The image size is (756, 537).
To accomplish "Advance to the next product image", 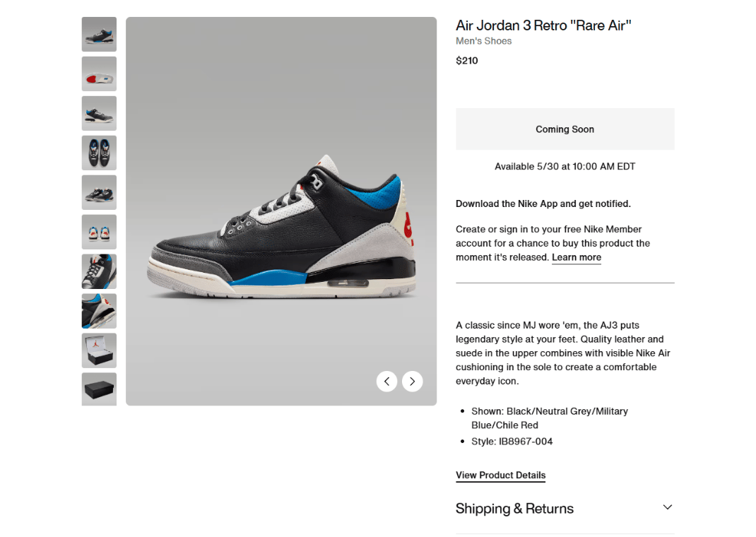I will coord(412,382).
